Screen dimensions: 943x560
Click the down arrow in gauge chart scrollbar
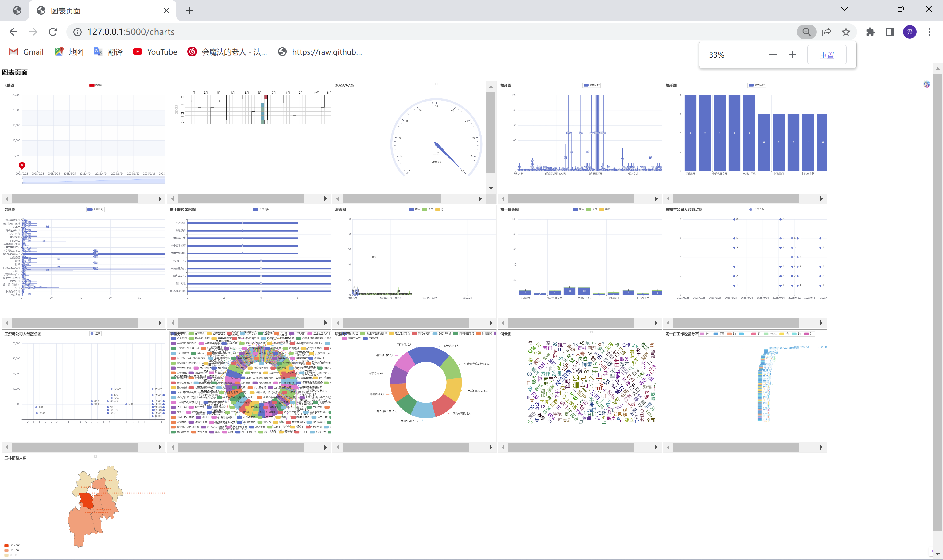pos(491,188)
